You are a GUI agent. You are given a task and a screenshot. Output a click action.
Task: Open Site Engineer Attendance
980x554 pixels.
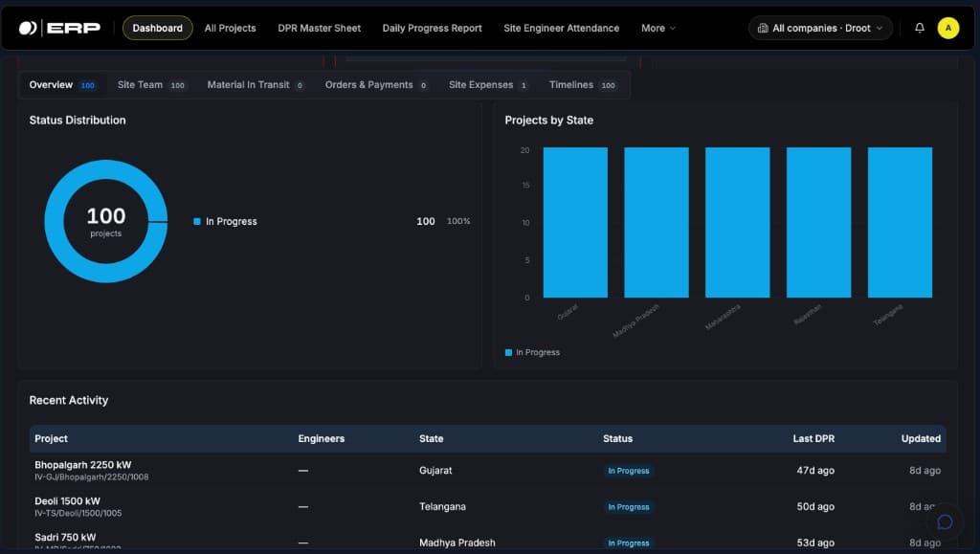coord(561,28)
